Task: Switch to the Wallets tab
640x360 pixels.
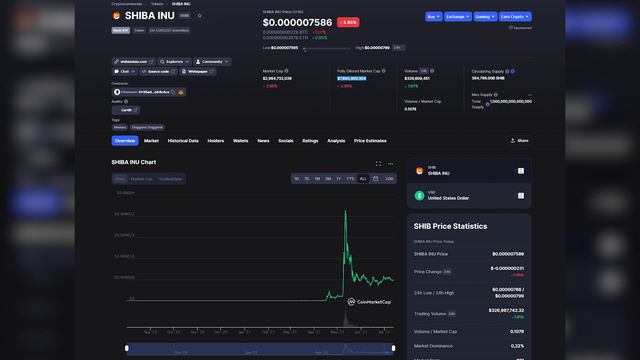Action: click(x=240, y=141)
